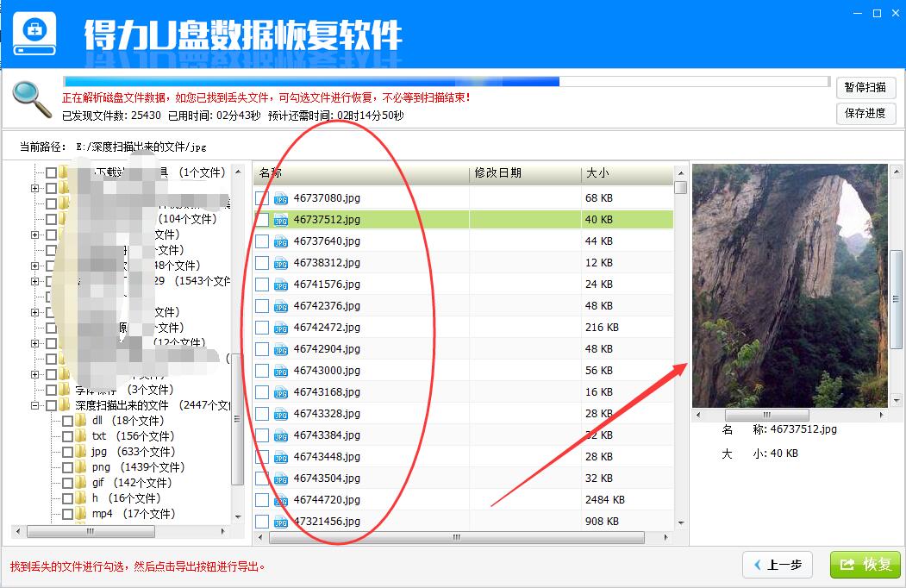
Task: Click the 保存进度 button
Action: coord(865,113)
